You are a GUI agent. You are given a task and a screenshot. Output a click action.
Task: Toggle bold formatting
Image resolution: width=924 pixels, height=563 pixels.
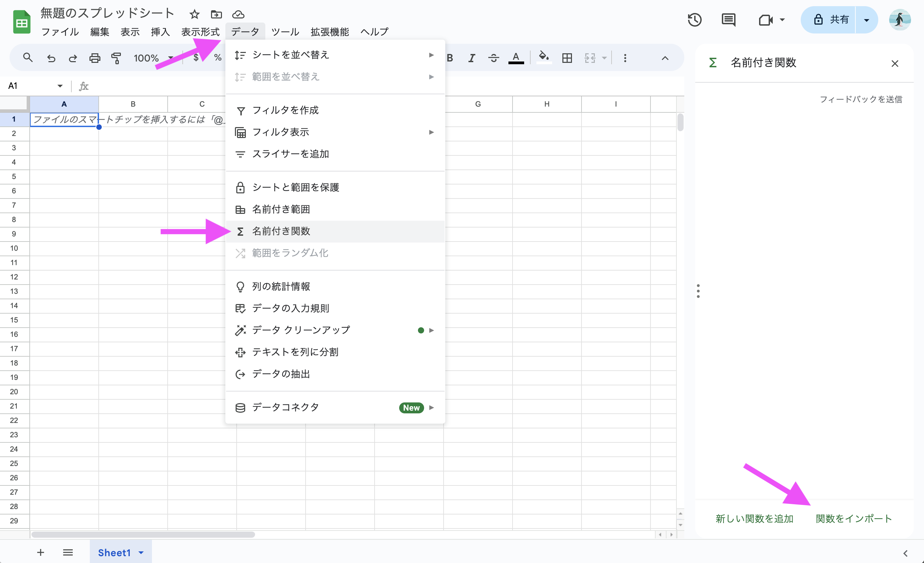[450, 58]
